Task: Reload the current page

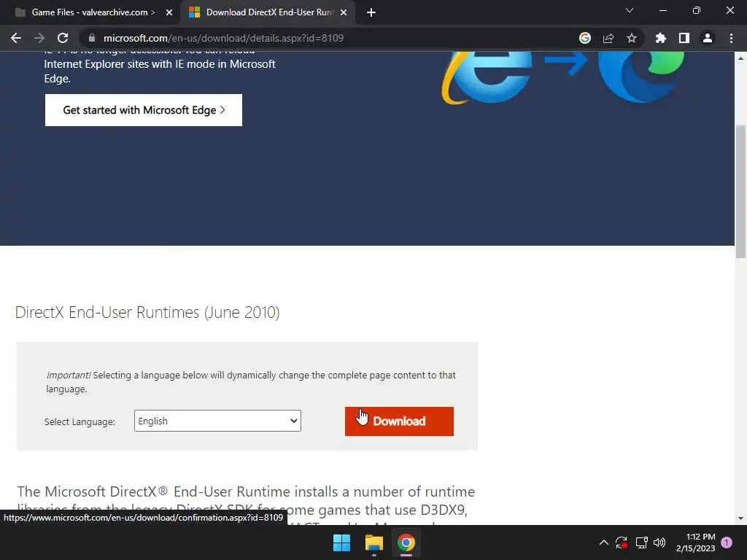Action: click(x=63, y=38)
